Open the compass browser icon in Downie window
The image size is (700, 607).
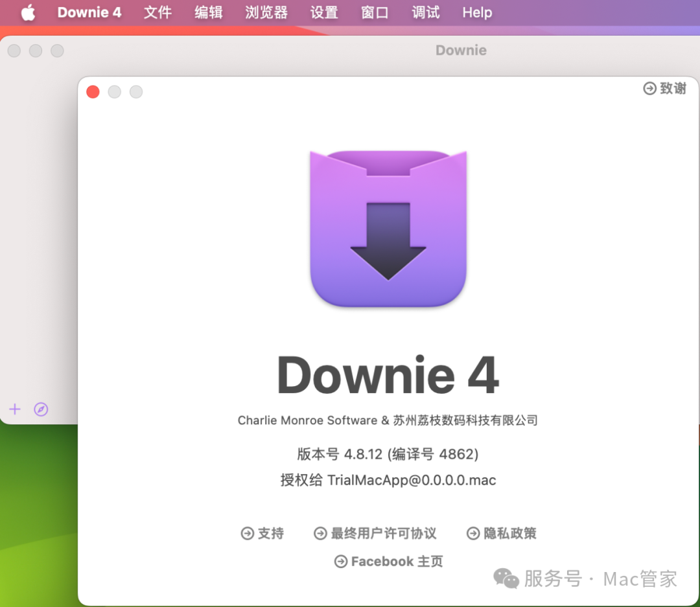41,409
